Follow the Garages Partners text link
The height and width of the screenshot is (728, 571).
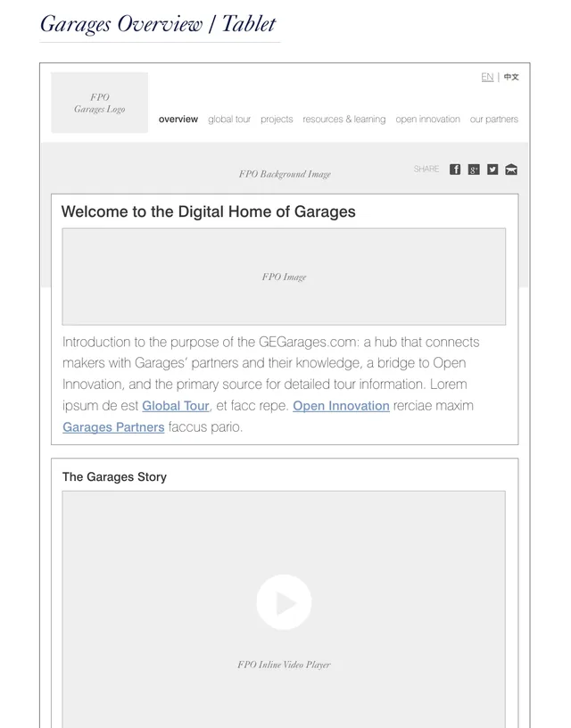tap(113, 427)
